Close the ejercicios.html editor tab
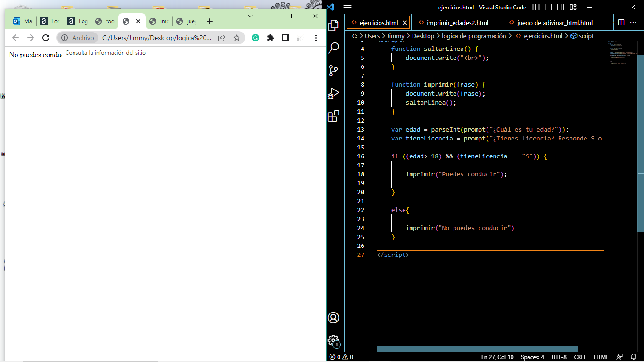 (x=405, y=23)
